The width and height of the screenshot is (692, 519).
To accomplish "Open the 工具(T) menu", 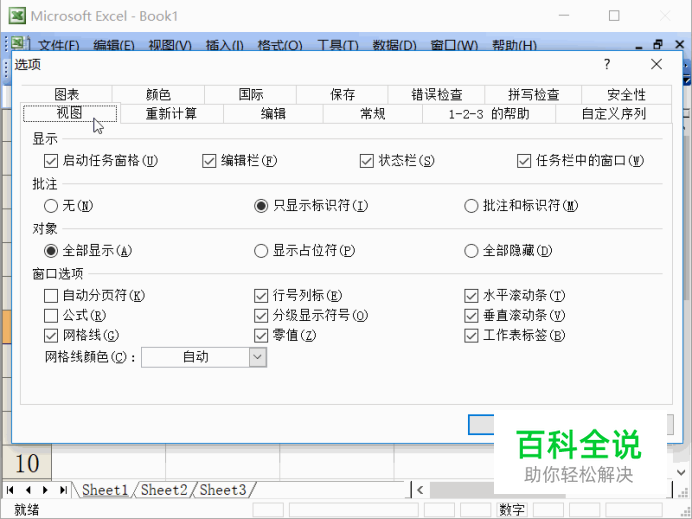I will pyautogui.click(x=338, y=45).
